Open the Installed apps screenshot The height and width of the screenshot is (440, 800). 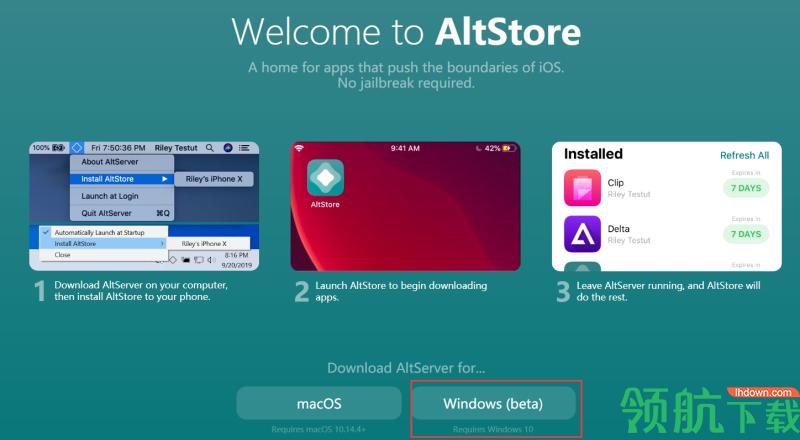tap(667, 206)
